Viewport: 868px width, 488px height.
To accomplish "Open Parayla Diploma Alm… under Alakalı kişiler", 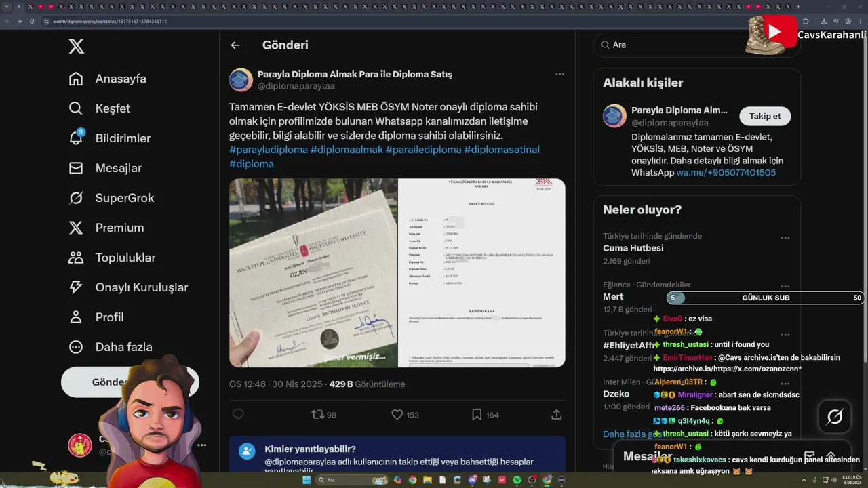I will click(679, 110).
